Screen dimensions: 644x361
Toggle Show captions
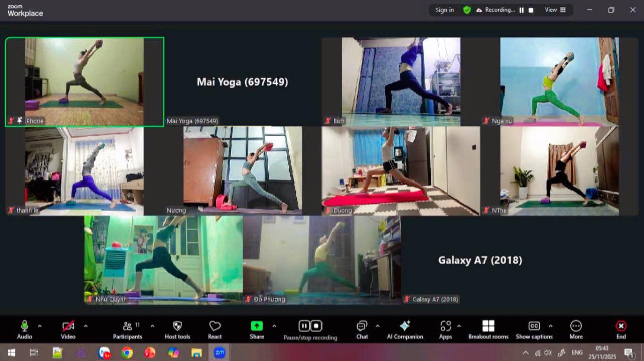(x=534, y=326)
